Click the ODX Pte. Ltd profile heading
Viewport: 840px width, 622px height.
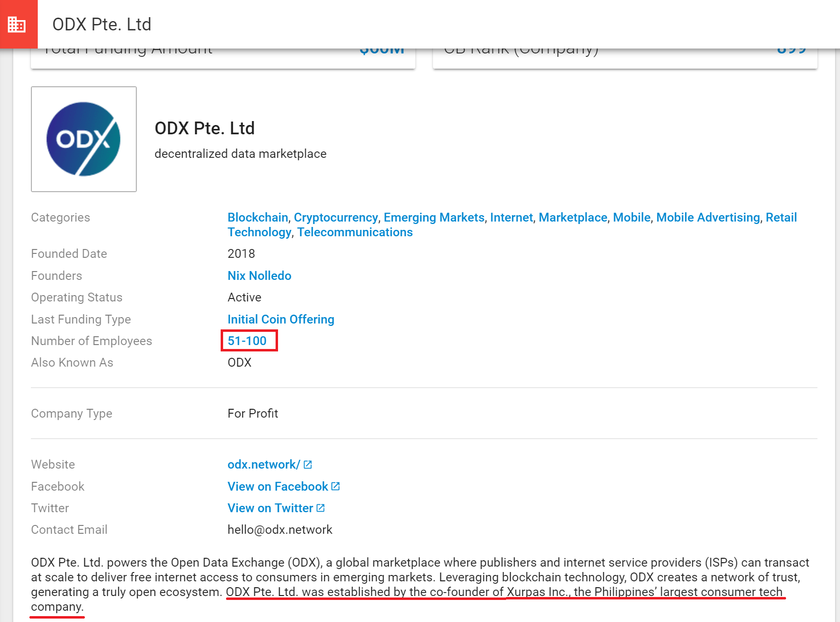pyautogui.click(x=204, y=128)
